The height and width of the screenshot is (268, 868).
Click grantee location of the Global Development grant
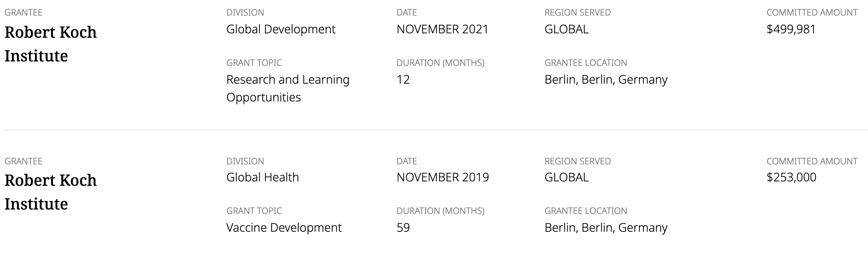pos(606,80)
